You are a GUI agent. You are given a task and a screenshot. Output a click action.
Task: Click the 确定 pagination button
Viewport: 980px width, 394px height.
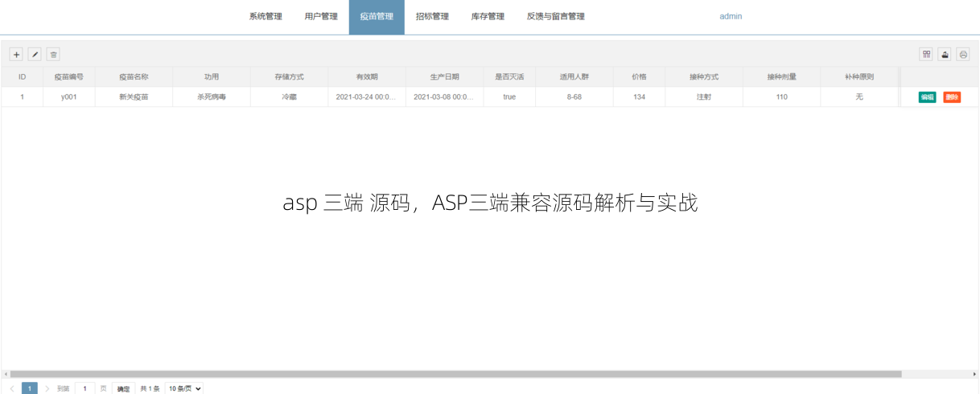coord(123,388)
